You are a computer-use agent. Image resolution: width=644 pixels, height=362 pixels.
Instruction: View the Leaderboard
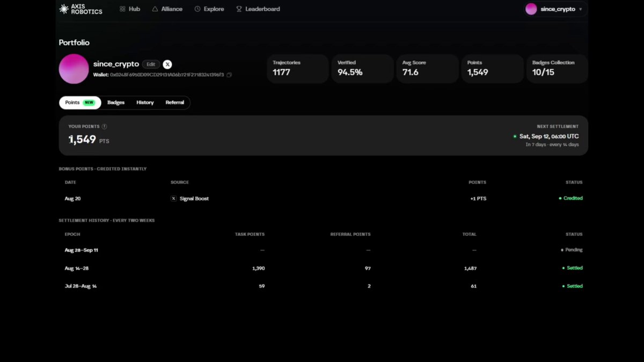(258, 9)
